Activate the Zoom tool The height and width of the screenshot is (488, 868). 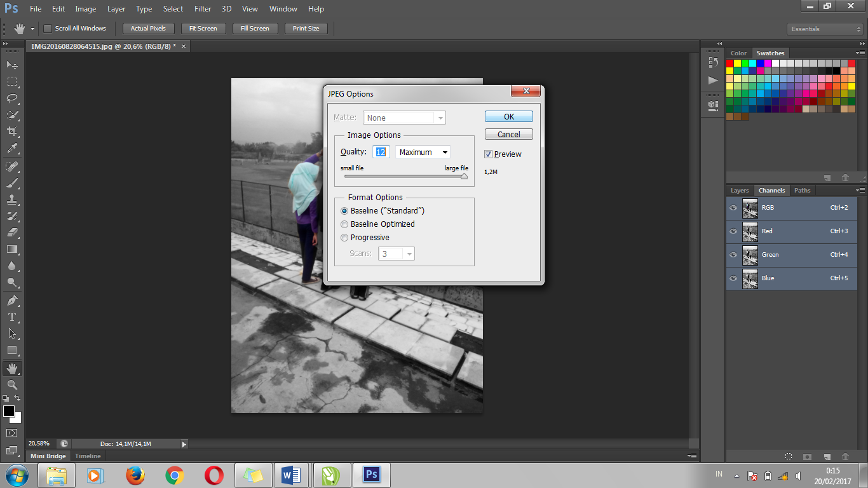[x=11, y=384]
